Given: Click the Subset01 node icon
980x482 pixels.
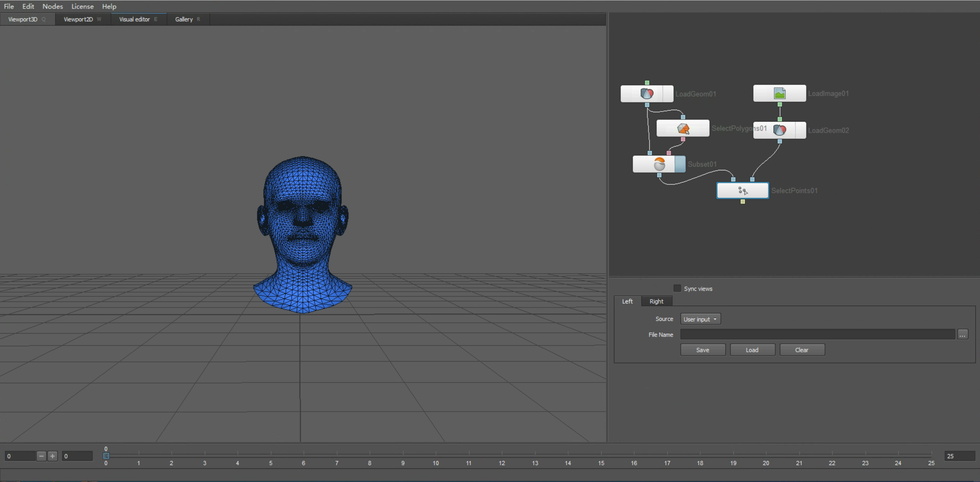Looking at the screenshot, I should tap(659, 164).
